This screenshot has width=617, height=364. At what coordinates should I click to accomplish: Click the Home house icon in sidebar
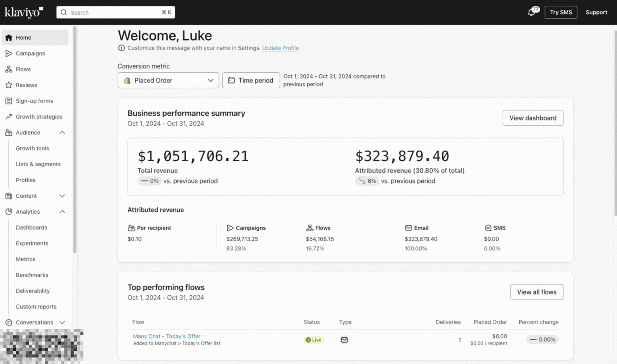click(x=9, y=38)
